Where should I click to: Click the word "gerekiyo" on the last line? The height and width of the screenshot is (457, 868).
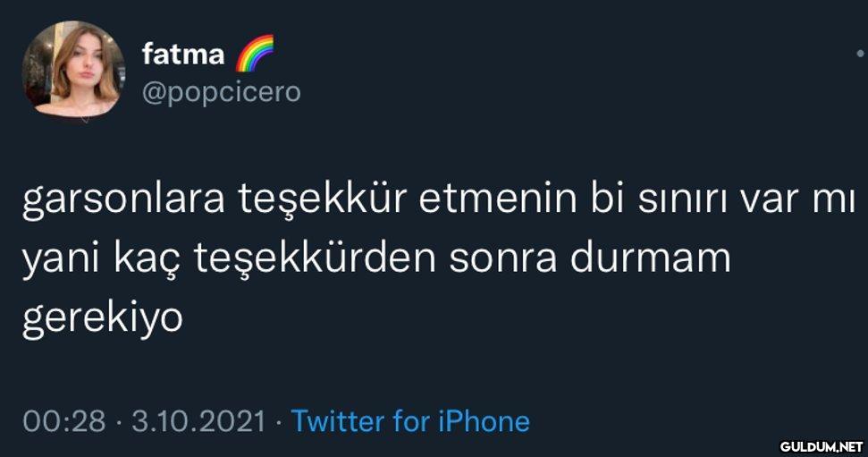click(x=102, y=316)
